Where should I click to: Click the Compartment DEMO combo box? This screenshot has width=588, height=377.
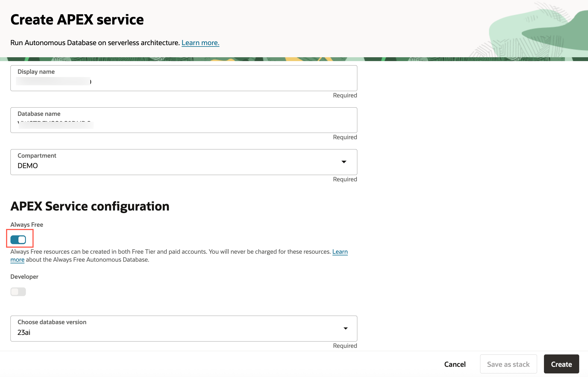click(x=176, y=165)
